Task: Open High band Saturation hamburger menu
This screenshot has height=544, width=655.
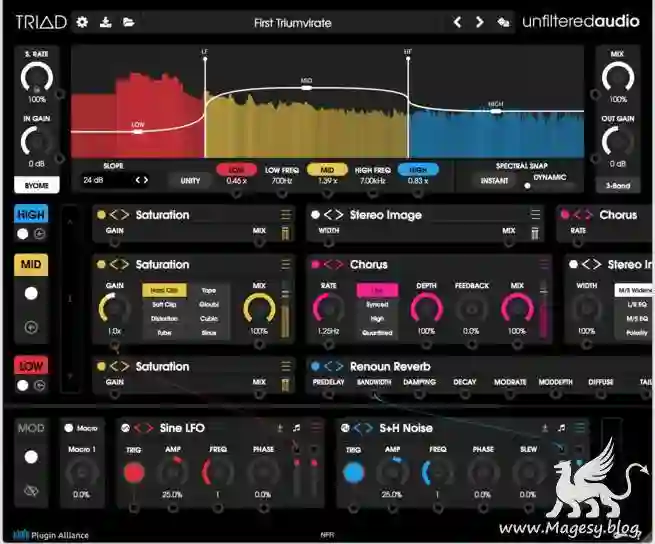Action: [286, 215]
